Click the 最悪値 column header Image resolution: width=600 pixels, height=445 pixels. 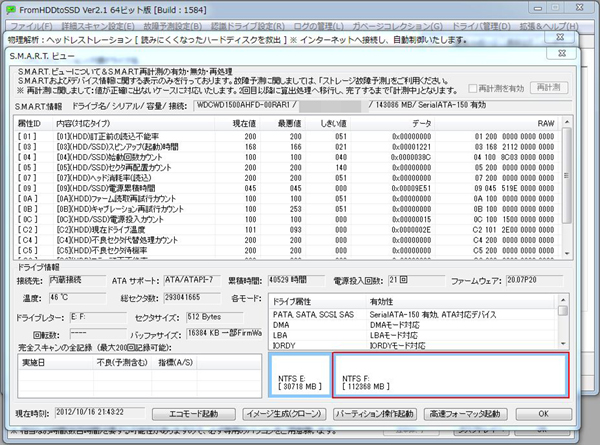tap(282, 124)
